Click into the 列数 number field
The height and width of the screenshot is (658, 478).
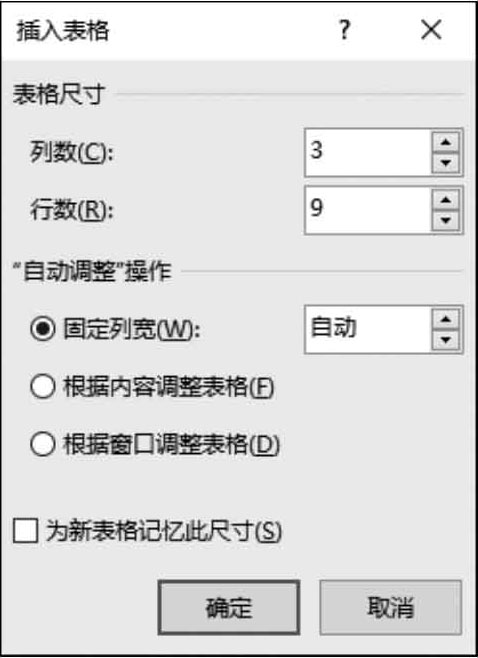tap(368, 152)
